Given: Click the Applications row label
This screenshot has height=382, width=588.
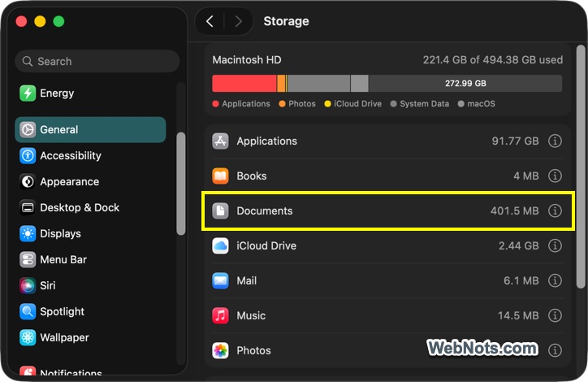Looking at the screenshot, I should (x=266, y=141).
